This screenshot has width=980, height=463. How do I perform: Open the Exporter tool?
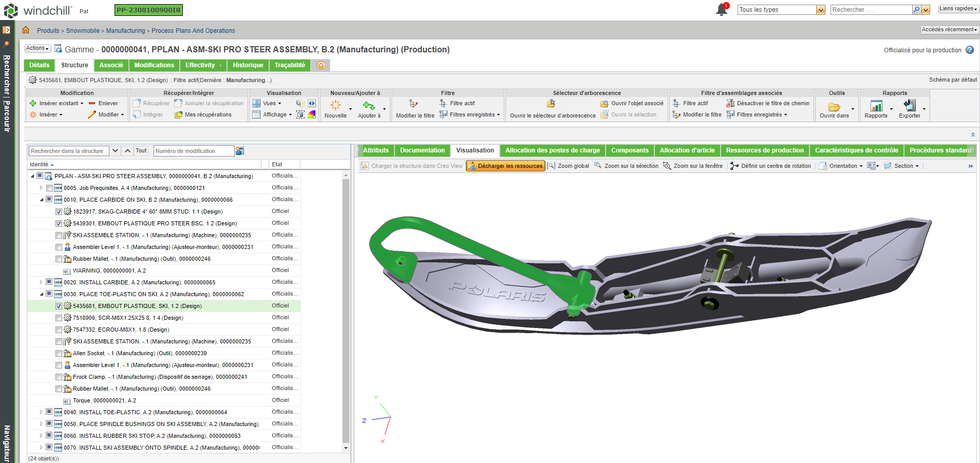pyautogui.click(x=911, y=108)
